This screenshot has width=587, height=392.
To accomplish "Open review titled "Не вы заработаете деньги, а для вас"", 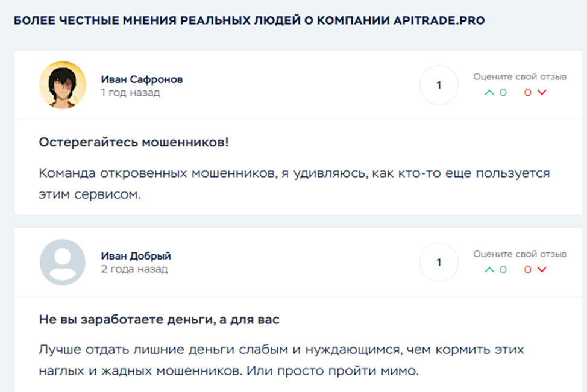I will (159, 319).
